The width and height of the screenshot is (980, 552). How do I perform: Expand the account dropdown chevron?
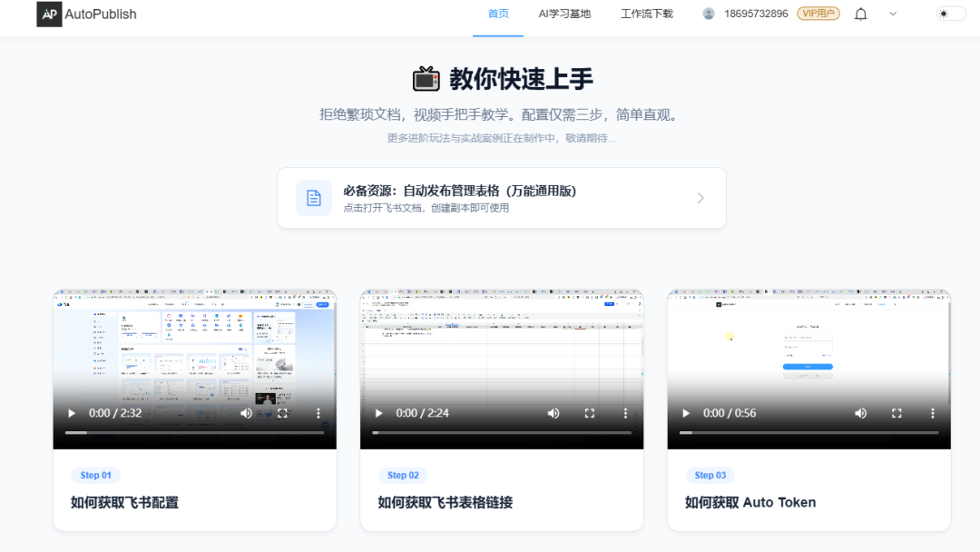pyautogui.click(x=893, y=14)
